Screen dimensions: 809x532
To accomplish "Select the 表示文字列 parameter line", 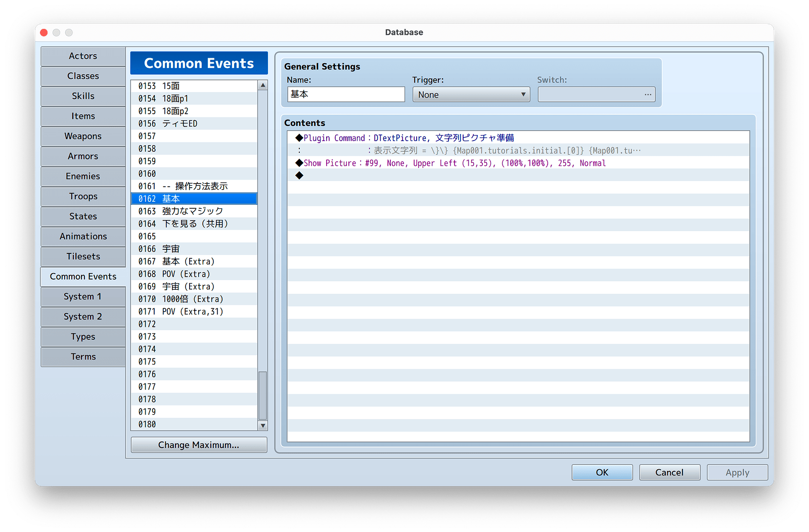I will coord(518,151).
